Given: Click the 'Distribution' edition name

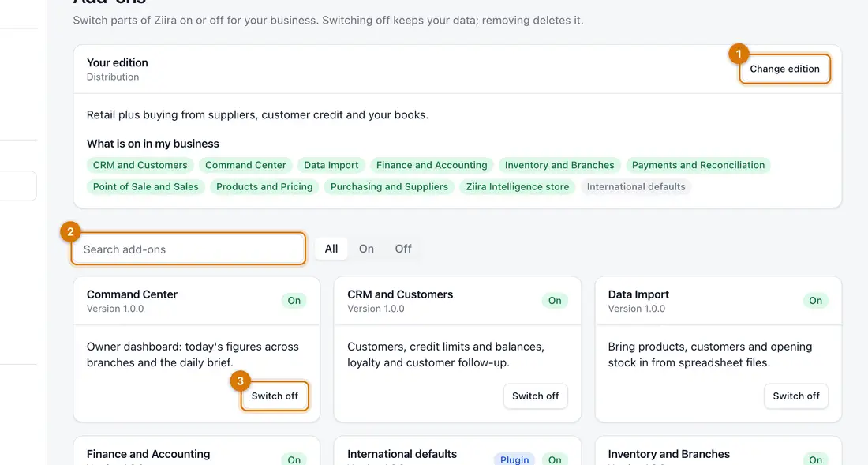Looking at the screenshot, I should pyautogui.click(x=113, y=77).
